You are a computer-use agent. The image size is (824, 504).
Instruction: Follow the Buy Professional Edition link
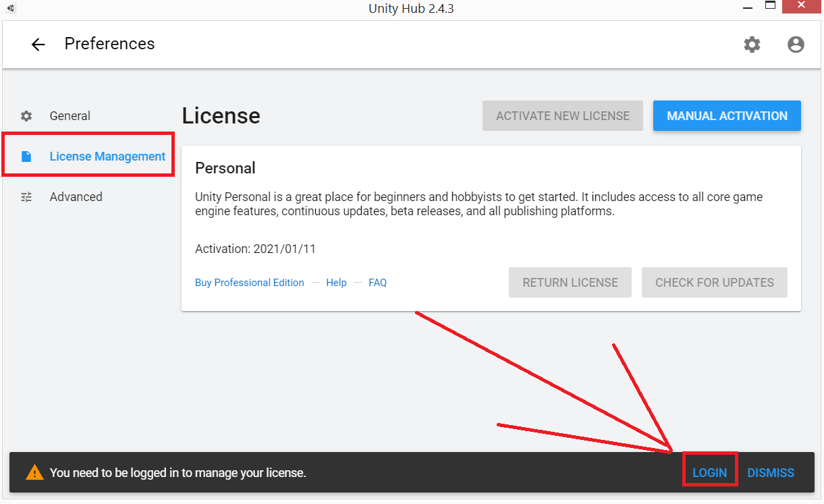point(250,283)
